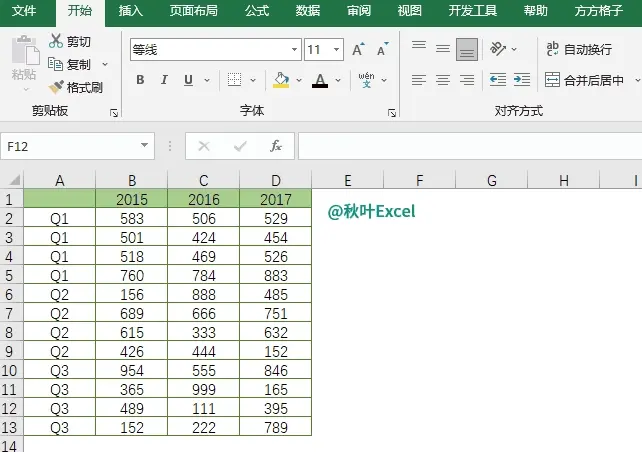642x452 pixels.
Task: Switch to the Review (审阅) tab
Action: [359, 11]
